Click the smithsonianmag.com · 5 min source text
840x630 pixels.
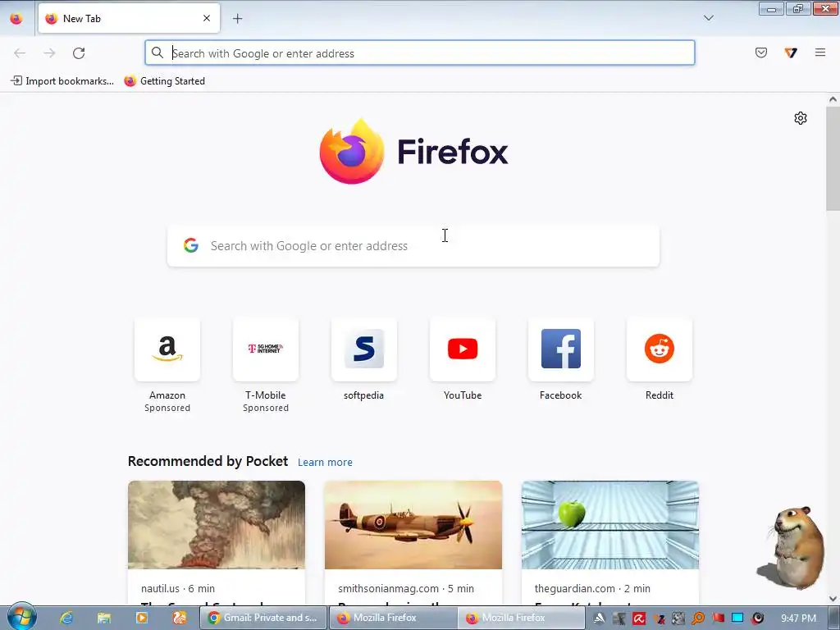pyautogui.click(x=406, y=588)
